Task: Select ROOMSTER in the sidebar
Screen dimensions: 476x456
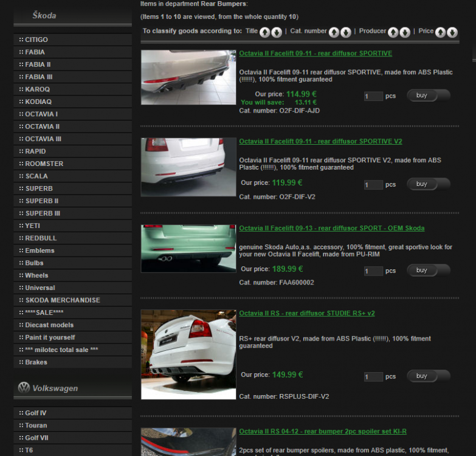Action: (72, 164)
